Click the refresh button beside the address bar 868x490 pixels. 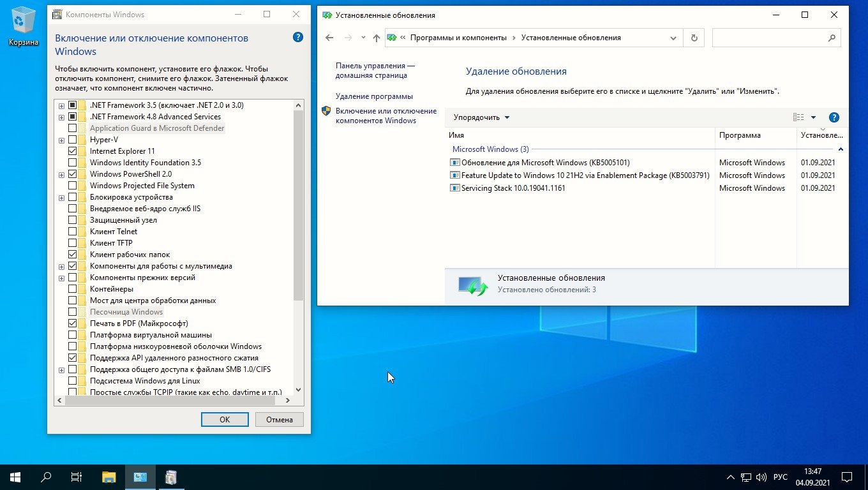tap(694, 38)
